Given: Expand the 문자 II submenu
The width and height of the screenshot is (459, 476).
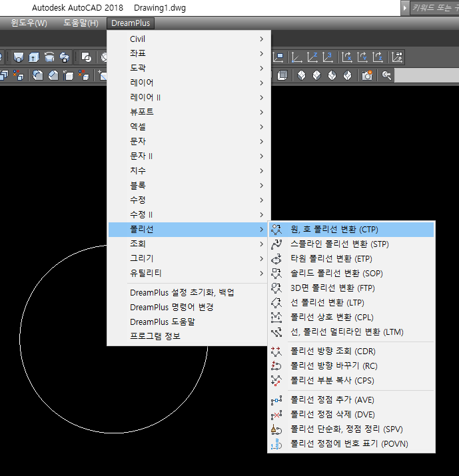Looking at the screenshot, I should (189, 156).
